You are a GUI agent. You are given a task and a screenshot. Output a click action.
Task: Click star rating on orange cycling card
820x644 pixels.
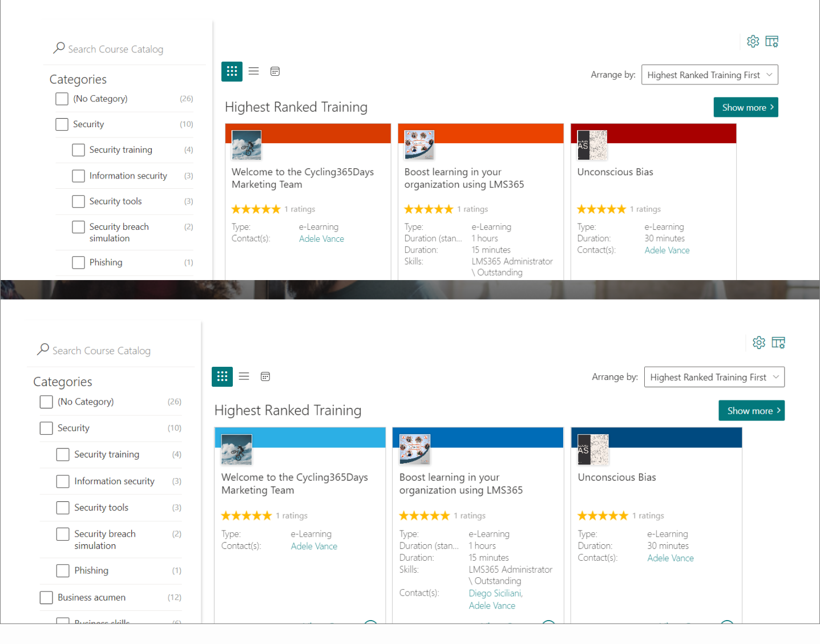click(x=256, y=209)
